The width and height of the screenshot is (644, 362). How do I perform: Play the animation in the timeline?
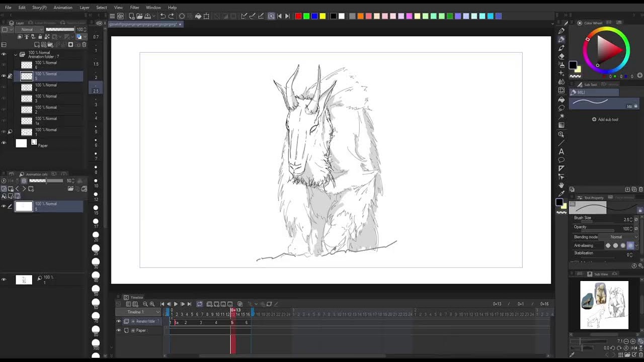[175, 304]
